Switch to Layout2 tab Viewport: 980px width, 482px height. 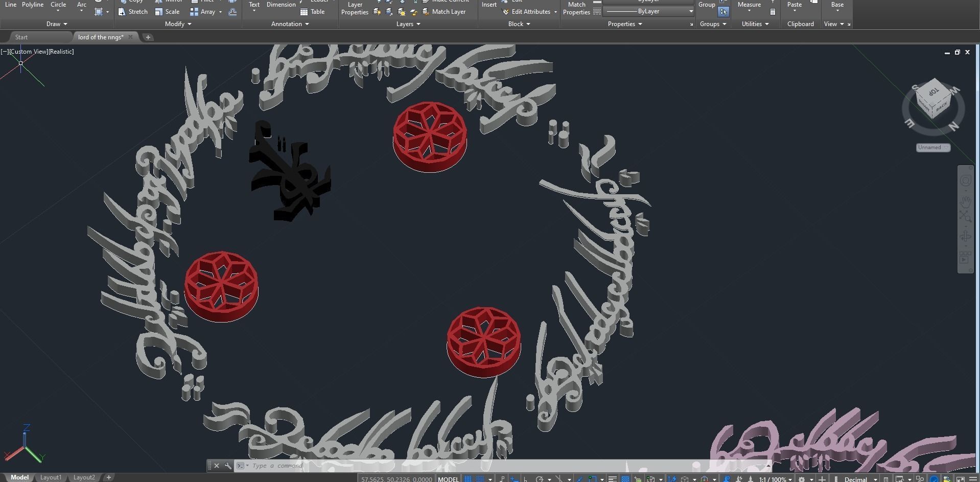point(84,477)
